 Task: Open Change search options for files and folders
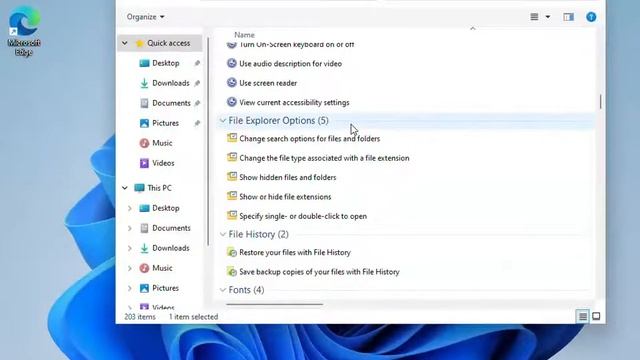[309, 139]
